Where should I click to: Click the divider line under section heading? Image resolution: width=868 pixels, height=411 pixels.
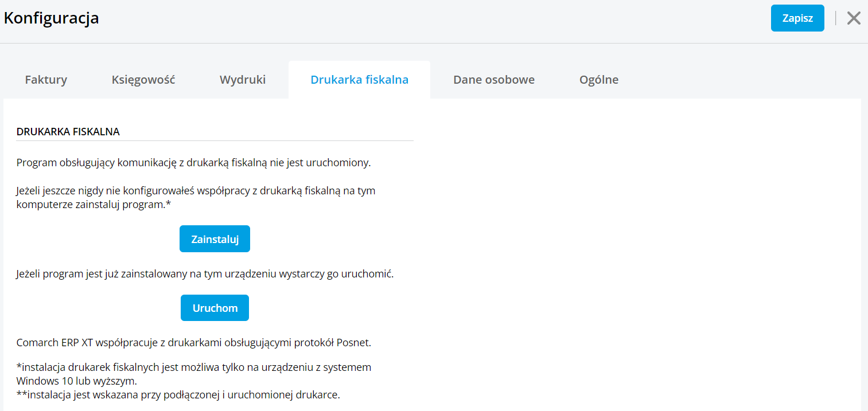[215, 141]
